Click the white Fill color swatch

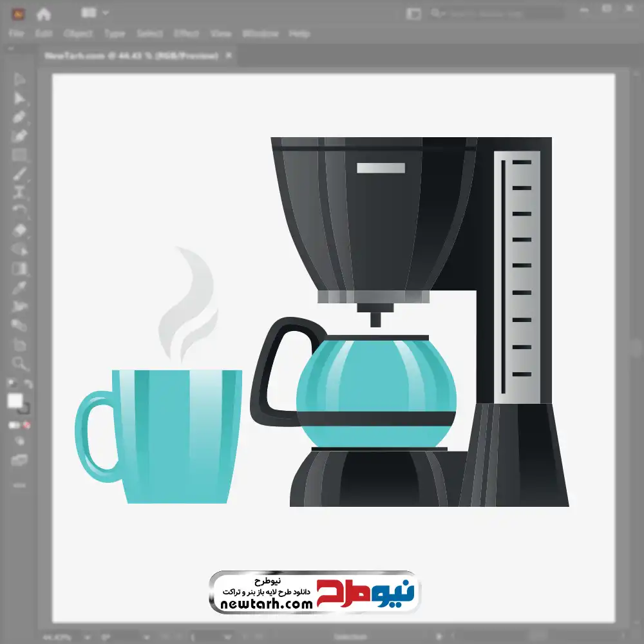(x=15, y=401)
